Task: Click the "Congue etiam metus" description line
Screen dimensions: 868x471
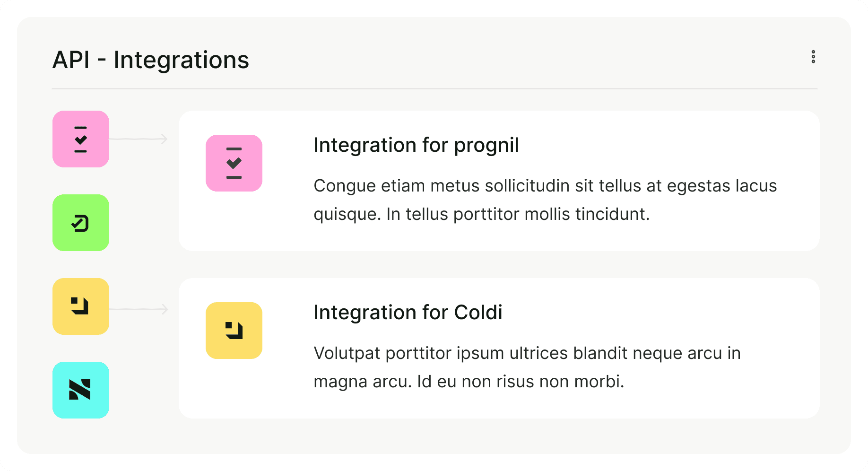Action: 545,186
